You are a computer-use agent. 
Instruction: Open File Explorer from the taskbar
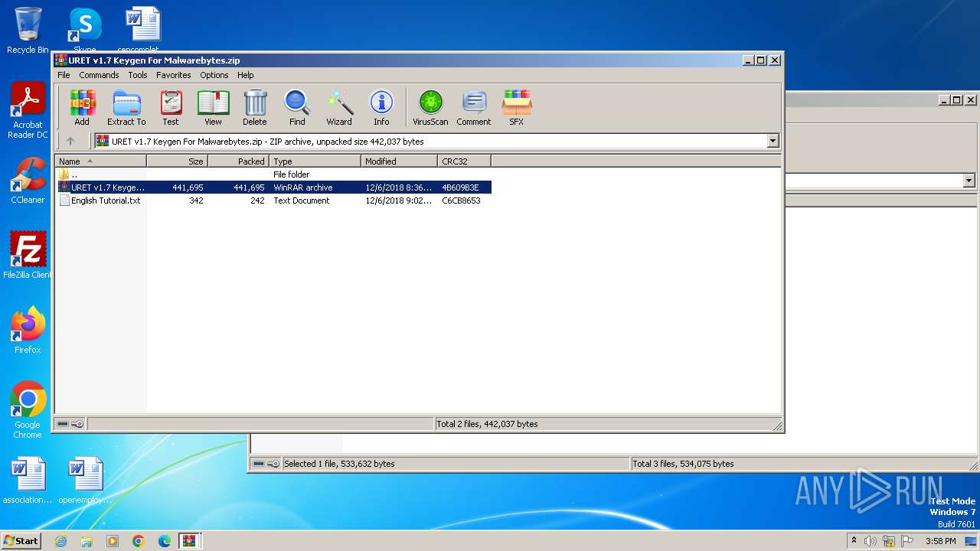(x=87, y=541)
